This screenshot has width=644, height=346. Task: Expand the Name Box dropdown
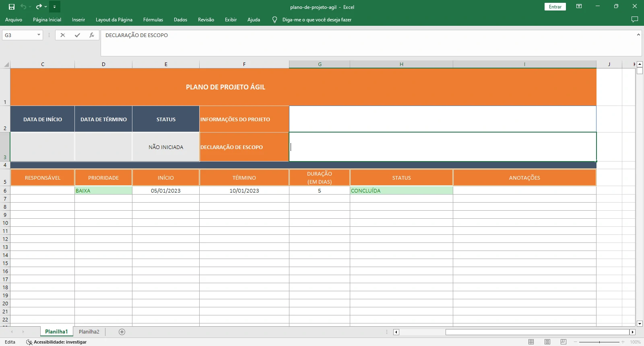39,35
